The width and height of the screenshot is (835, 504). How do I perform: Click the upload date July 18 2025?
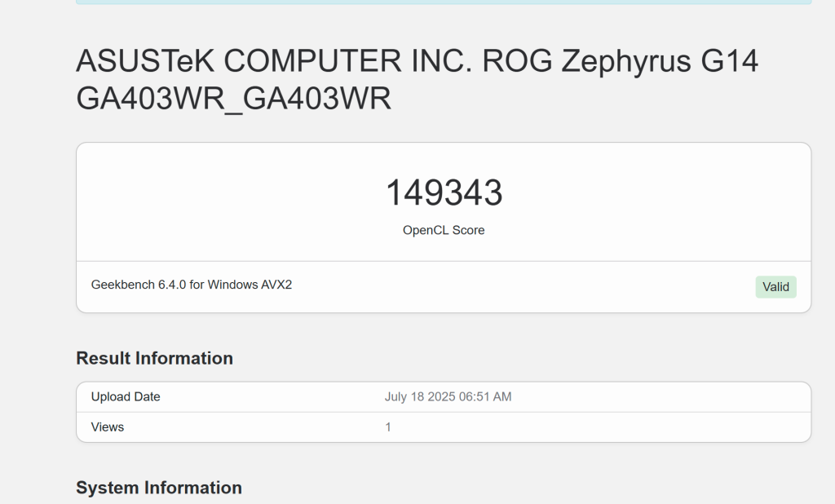[448, 397]
